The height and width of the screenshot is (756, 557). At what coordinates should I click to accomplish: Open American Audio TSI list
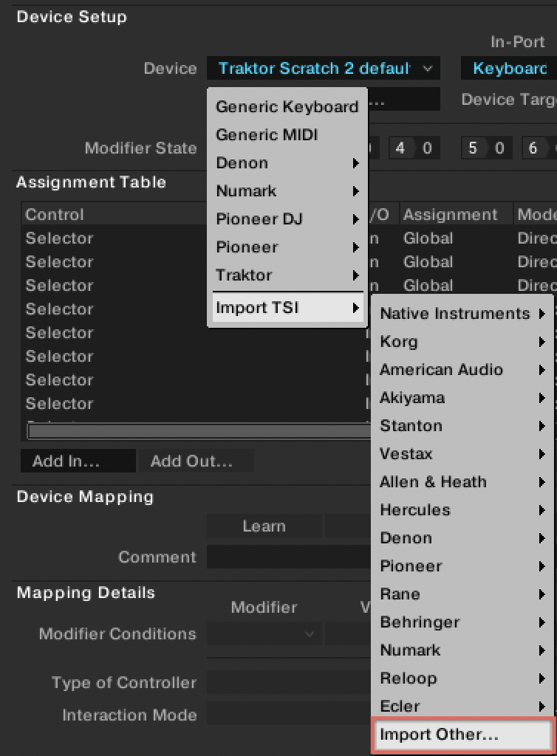(x=462, y=370)
